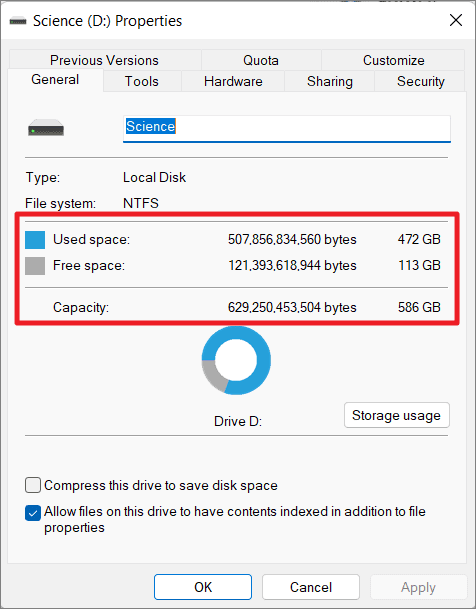The image size is (476, 609).
Task: Click the drive name field containing Science
Action: (287, 129)
